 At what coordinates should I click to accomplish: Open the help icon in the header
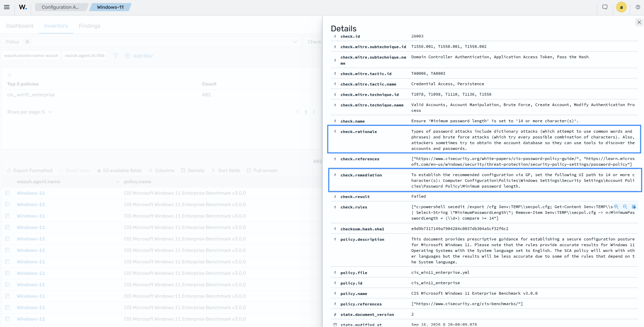click(x=638, y=7)
